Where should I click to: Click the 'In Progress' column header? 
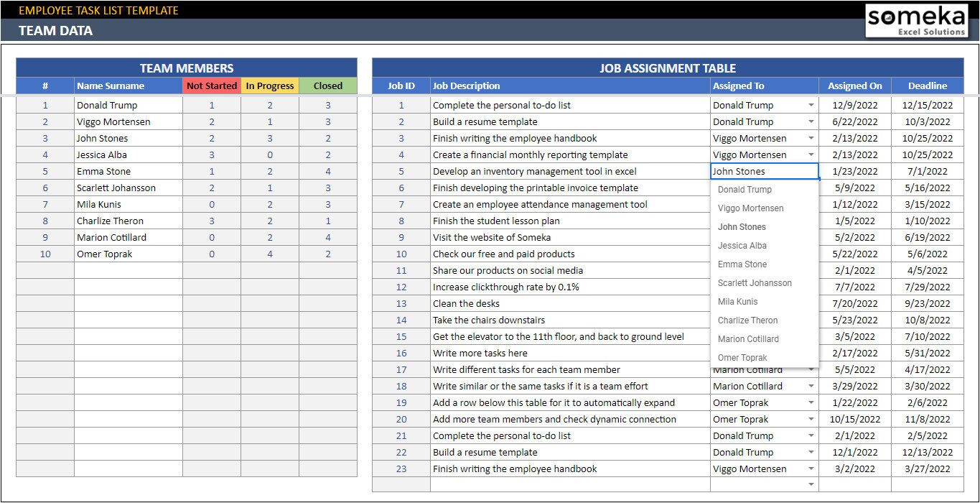pos(270,86)
